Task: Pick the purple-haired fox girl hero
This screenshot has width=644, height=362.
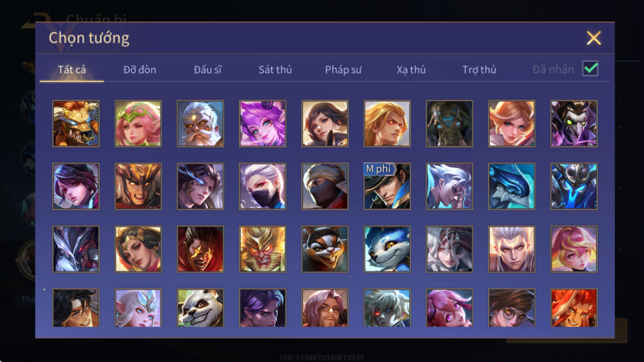Action: [263, 123]
